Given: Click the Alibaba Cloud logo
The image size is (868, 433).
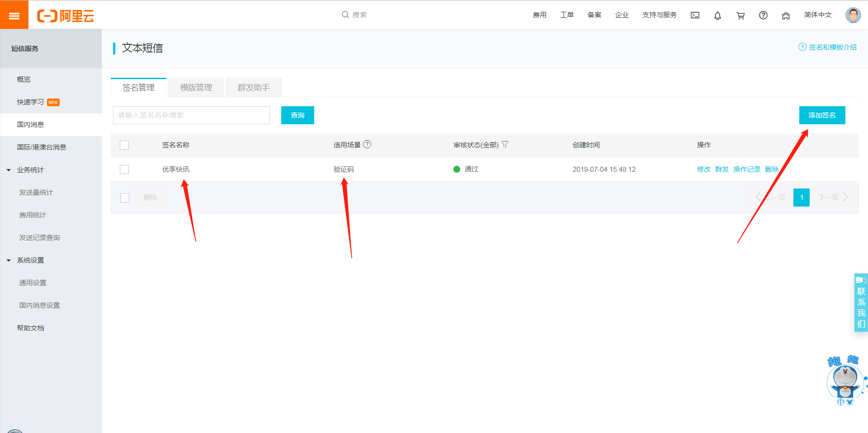Looking at the screenshot, I should pos(66,16).
